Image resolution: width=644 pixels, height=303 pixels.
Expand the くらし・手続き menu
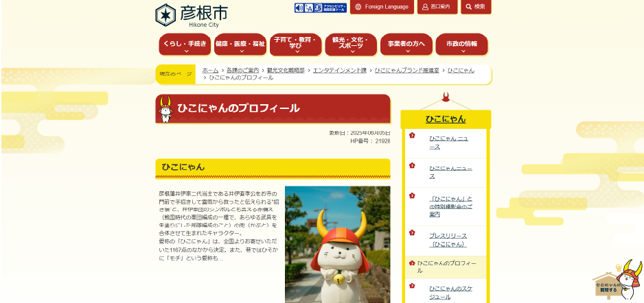pos(184,45)
